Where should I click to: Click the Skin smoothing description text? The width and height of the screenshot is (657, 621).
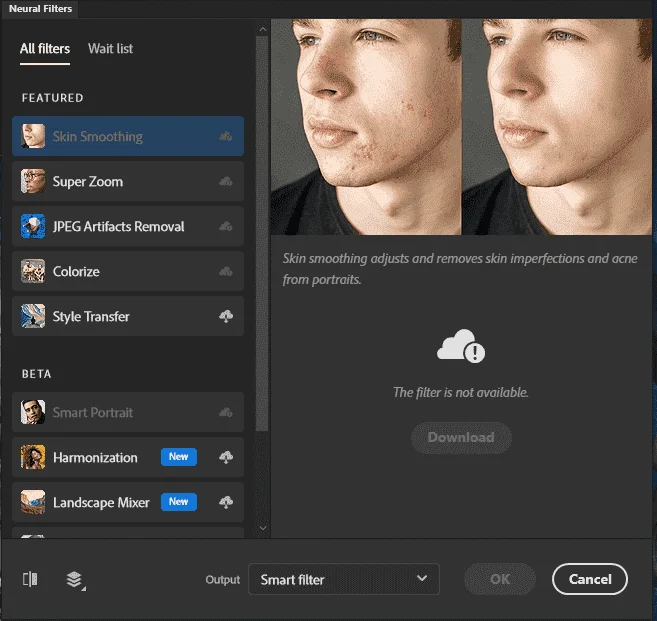point(460,269)
